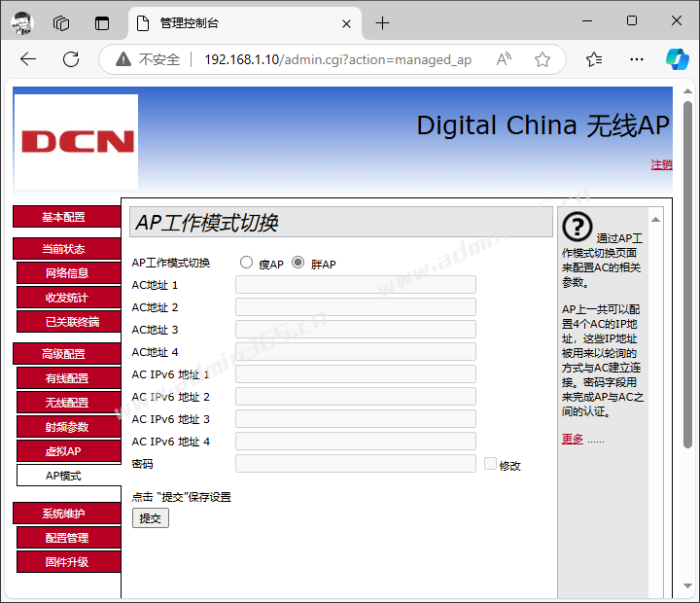The height and width of the screenshot is (603, 700).
Task: Check the 修改 password checkbox
Action: point(490,464)
